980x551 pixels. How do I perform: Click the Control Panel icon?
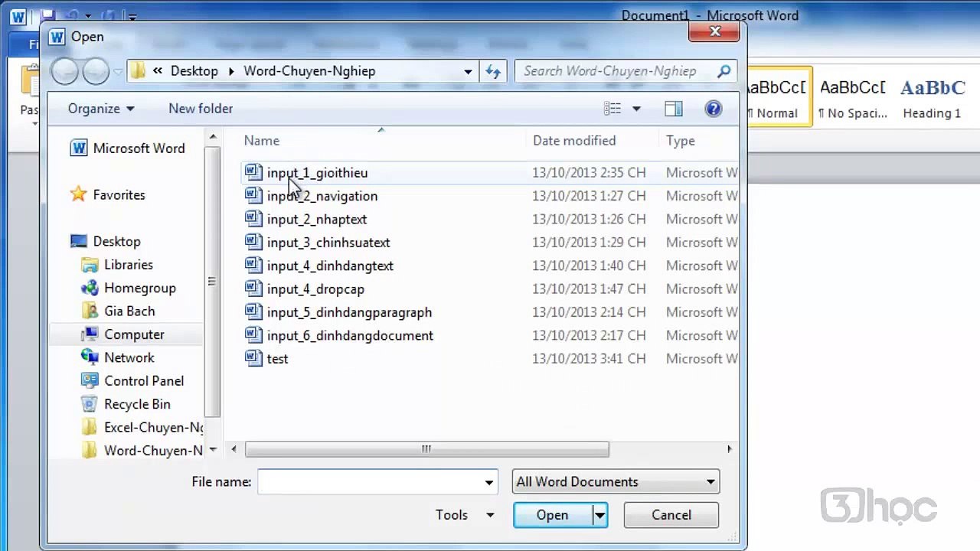(90, 381)
